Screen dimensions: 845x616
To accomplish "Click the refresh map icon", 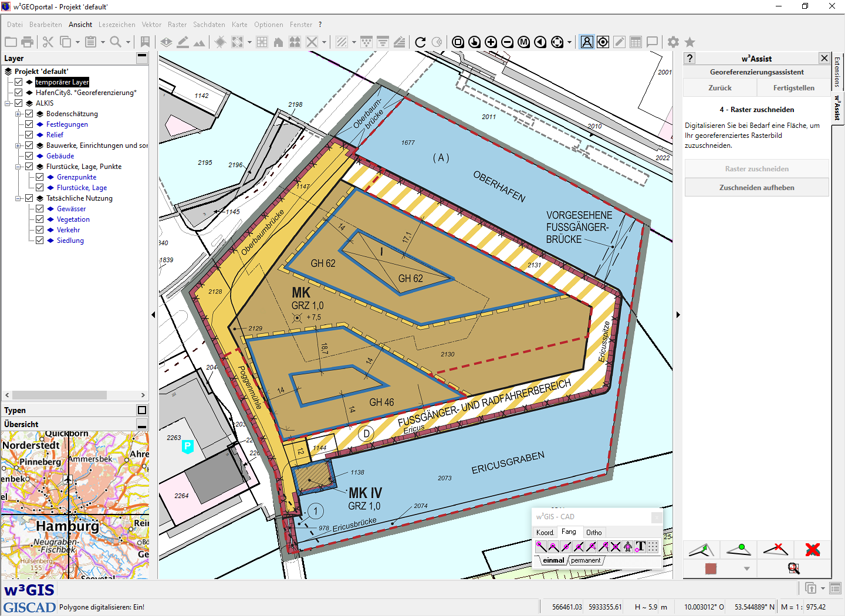I will 420,42.
